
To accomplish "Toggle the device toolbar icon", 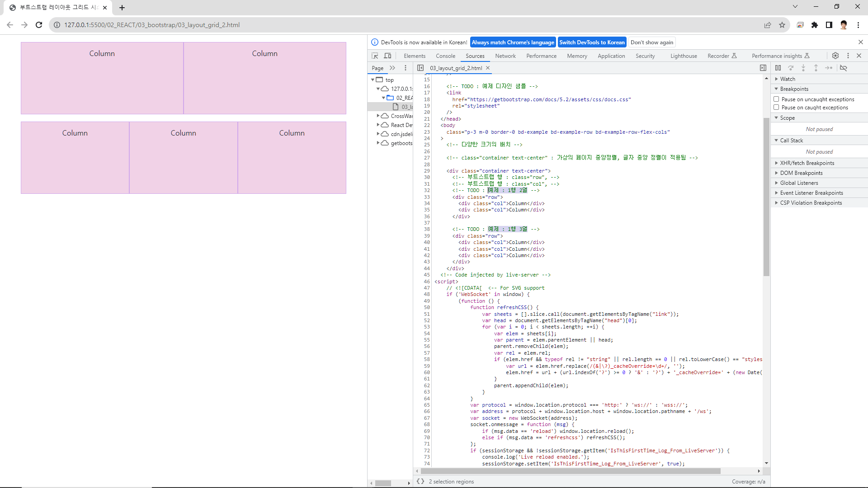I will [387, 56].
